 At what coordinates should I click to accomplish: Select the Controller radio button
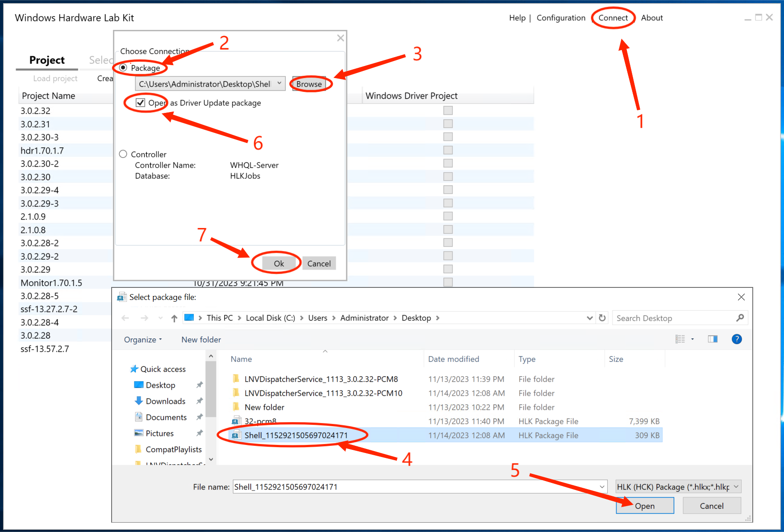click(123, 154)
